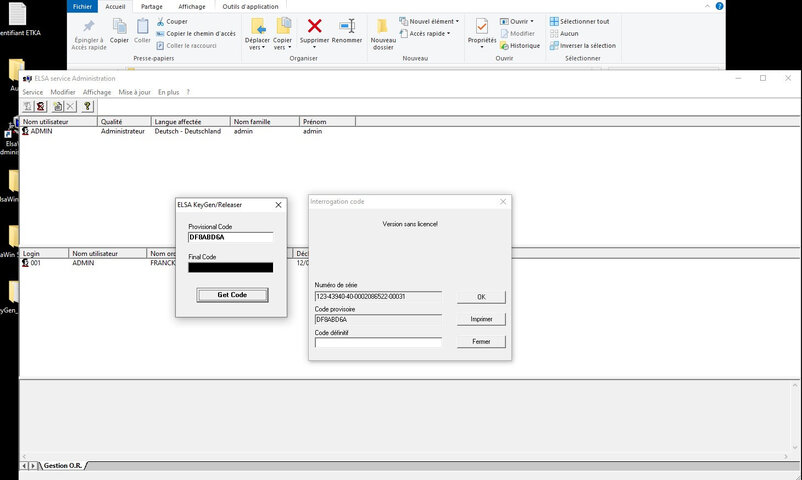Click Sélectionner tout in Explorer ribbon
The width and height of the screenshot is (802, 480).
coord(580,21)
